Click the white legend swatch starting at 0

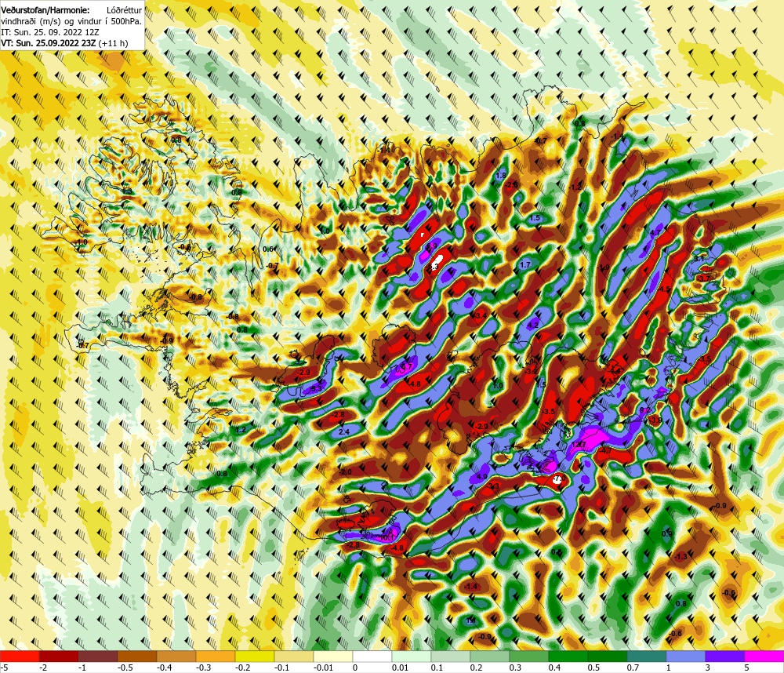(372, 656)
